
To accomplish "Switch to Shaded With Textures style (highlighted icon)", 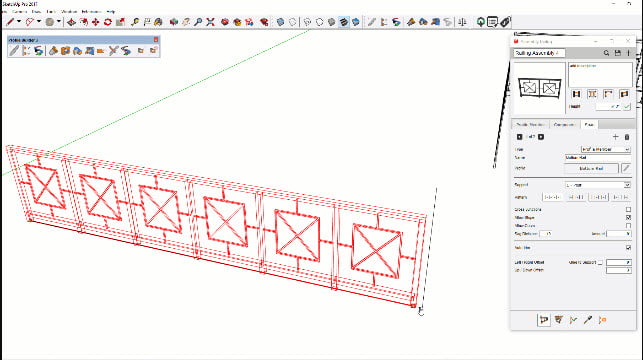I will (x=344, y=22).
